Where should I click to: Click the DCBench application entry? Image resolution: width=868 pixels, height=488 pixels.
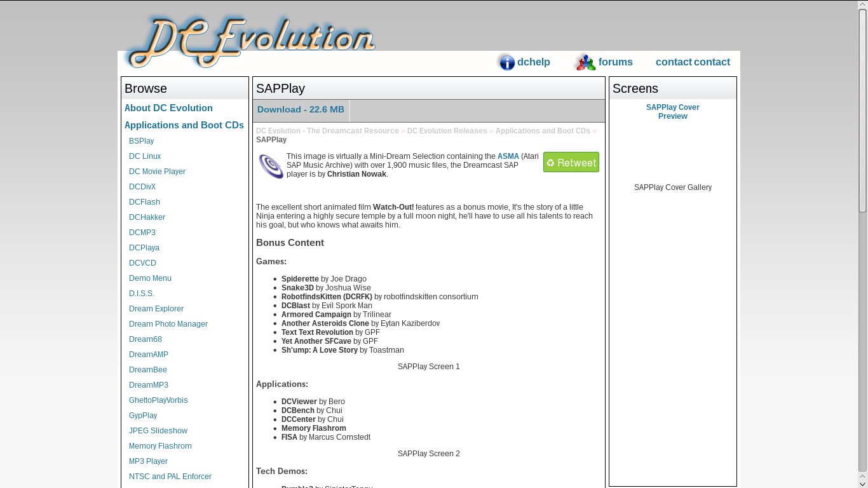[312, 410]
